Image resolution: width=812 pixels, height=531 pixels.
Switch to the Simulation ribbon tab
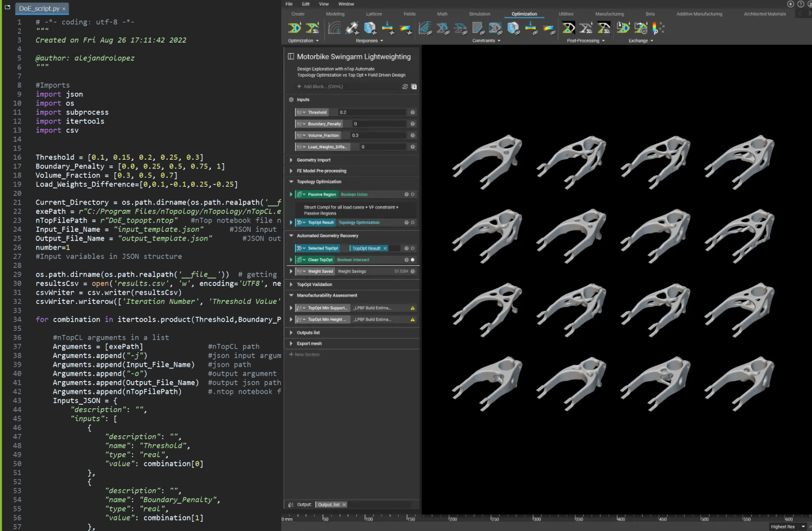point(479,14)
